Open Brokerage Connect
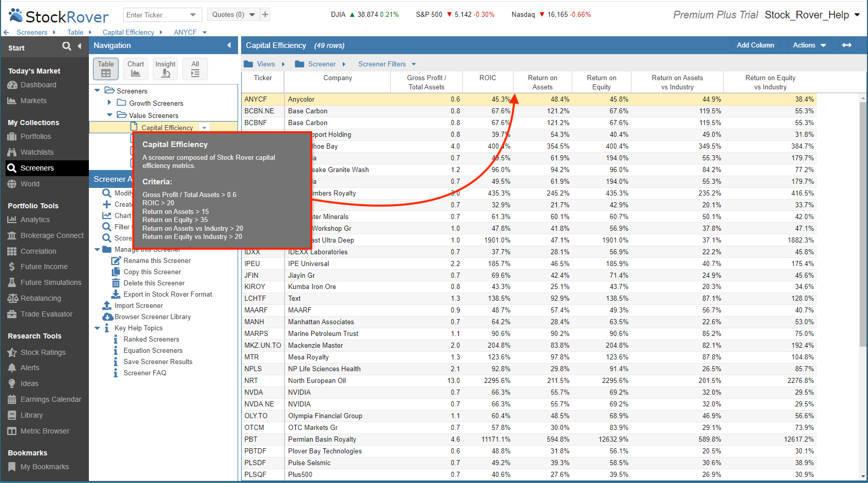Viewport: 868px width, 483px height. click(x=52, y=235)
